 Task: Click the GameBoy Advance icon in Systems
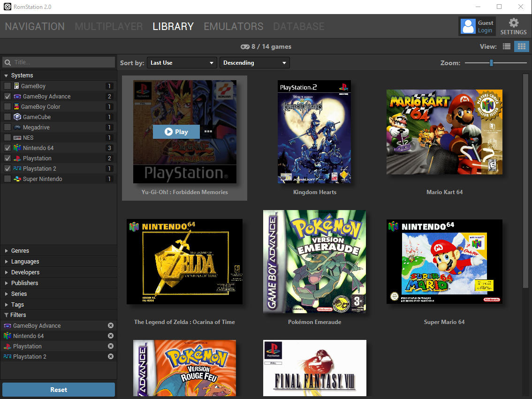click(17, 97)
